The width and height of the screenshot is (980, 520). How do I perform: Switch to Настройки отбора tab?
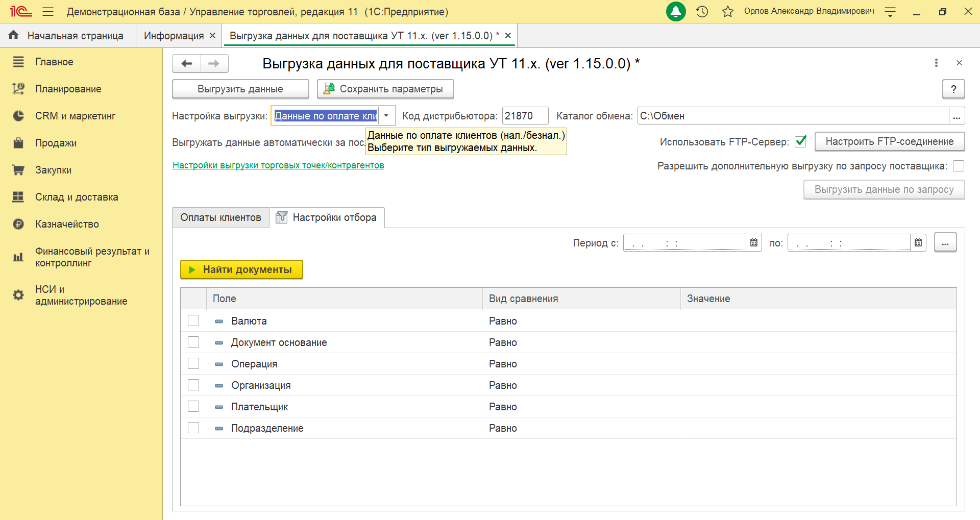click(327, 217)
